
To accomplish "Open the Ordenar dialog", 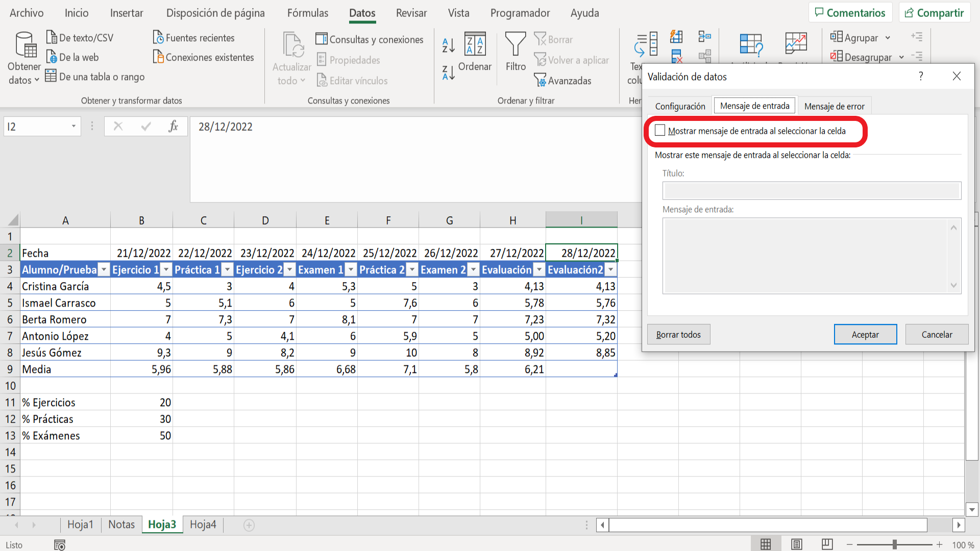I will pyautogui.click(x=475, y=52).
